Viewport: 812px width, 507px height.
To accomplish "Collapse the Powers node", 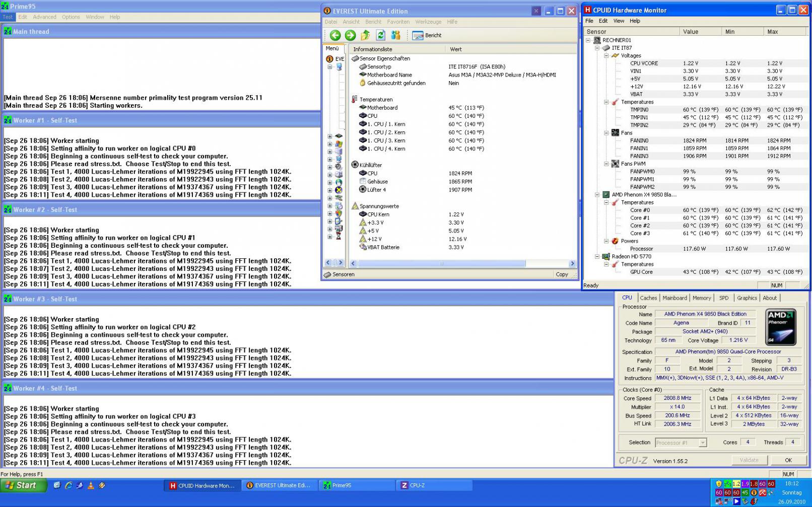I will pyautogui.click(x=606, y=241).
